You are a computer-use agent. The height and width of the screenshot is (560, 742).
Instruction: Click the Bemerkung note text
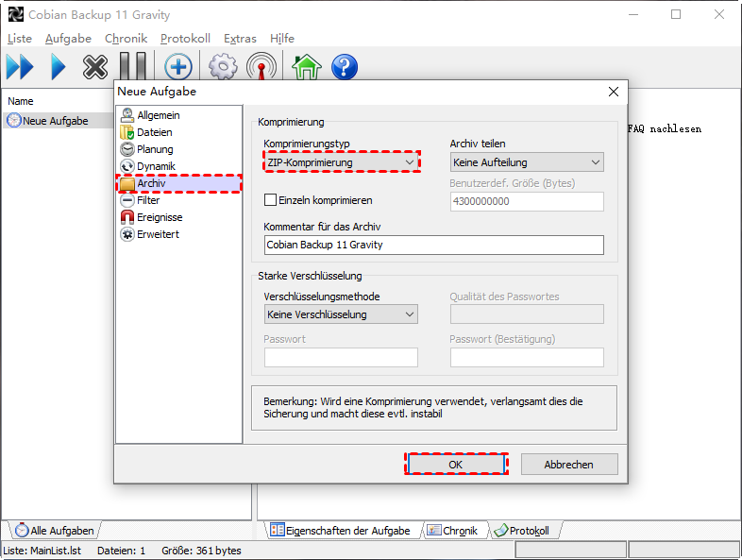[423, 408]
